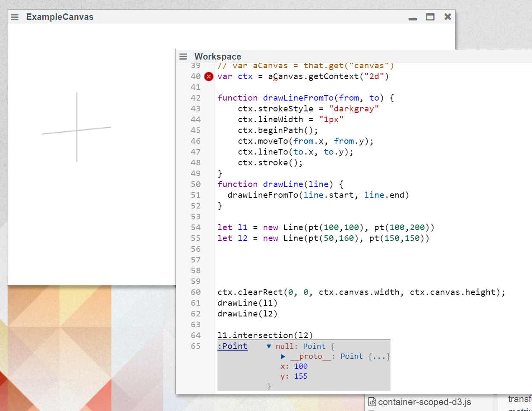The height and width of the screenshot is (411, 532).
Task: Open the ExampleCanvas window hamburger menu
Action: coord(15,17)
